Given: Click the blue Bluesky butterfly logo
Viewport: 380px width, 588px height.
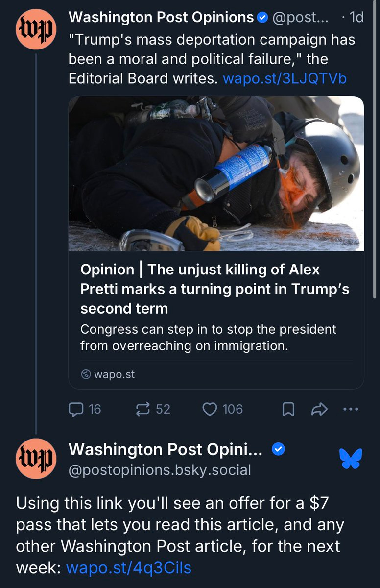Looking at the screenshot, I should (351, 459).
